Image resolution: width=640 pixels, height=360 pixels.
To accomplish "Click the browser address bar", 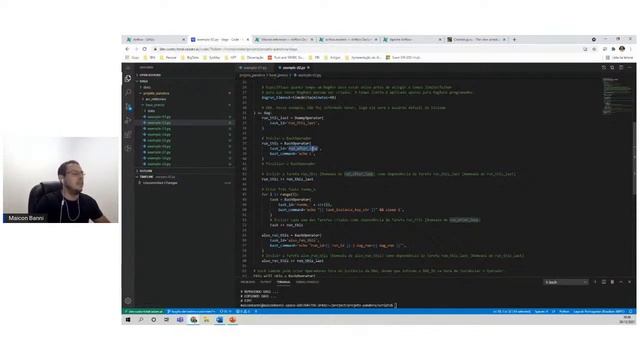I will click(367, 49).
